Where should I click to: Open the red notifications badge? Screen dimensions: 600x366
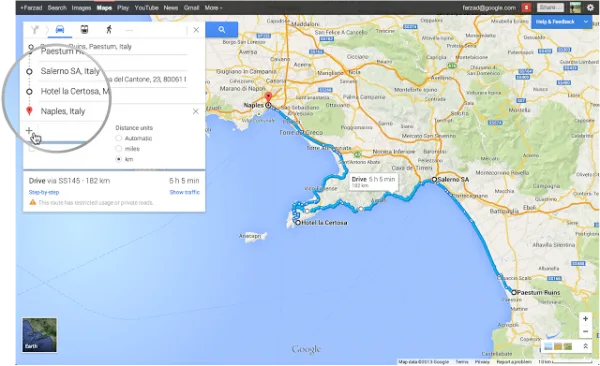click(x=526, y=7)
